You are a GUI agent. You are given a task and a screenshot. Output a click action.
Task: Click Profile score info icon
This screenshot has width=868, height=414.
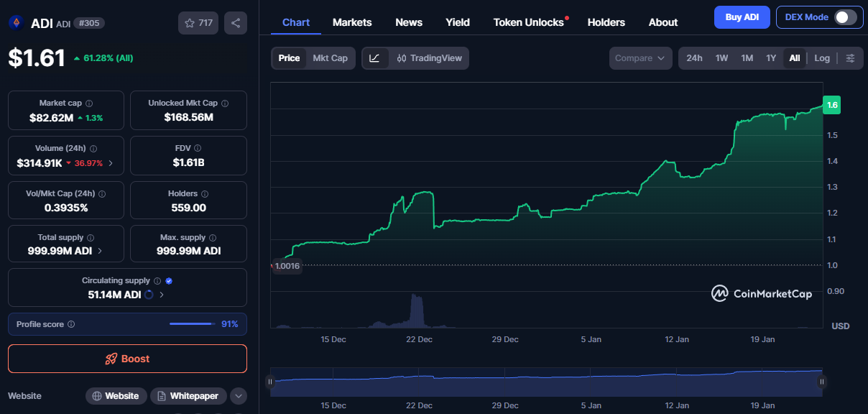pyautogui.click(x=71, y=324)
